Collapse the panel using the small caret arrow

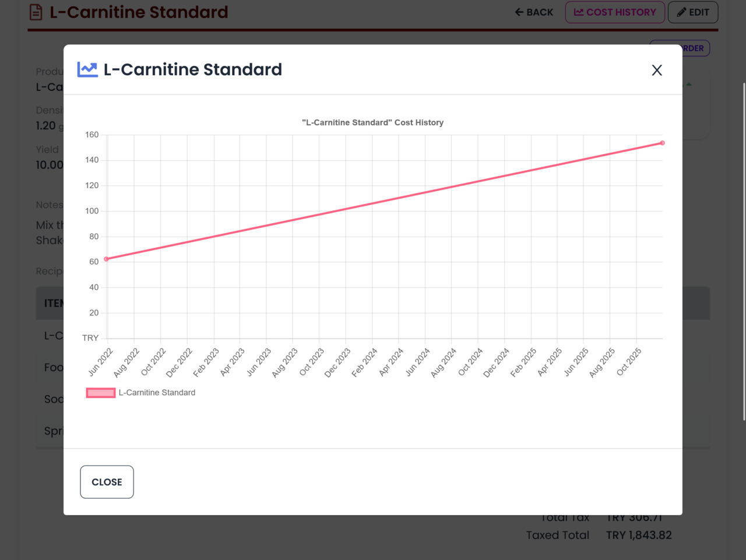point(689,84)
